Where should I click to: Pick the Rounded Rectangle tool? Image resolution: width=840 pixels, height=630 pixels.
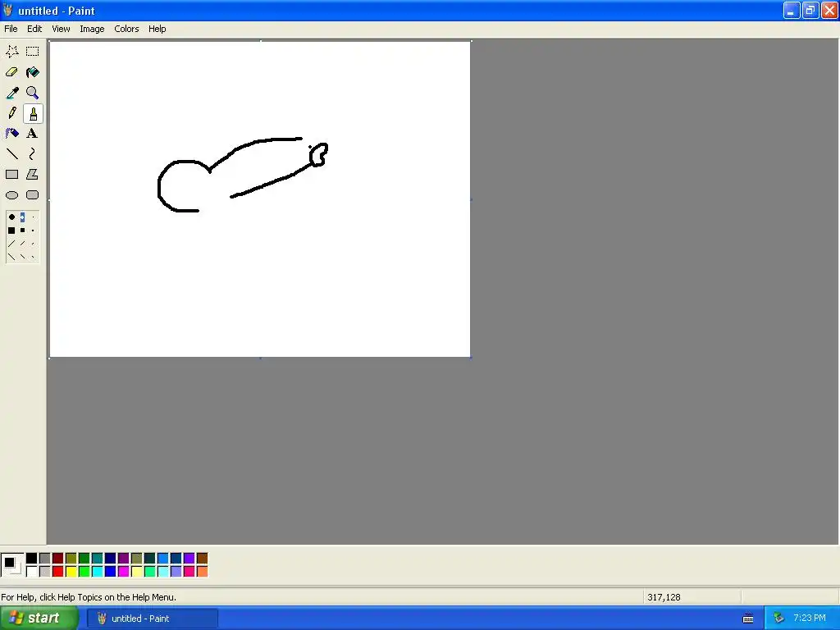click(33, 195)
